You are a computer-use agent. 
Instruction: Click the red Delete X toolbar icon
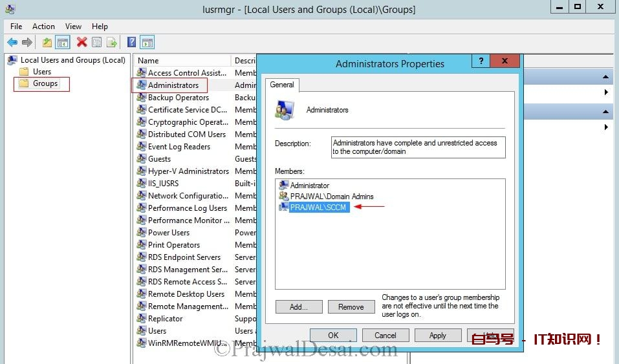81,42
